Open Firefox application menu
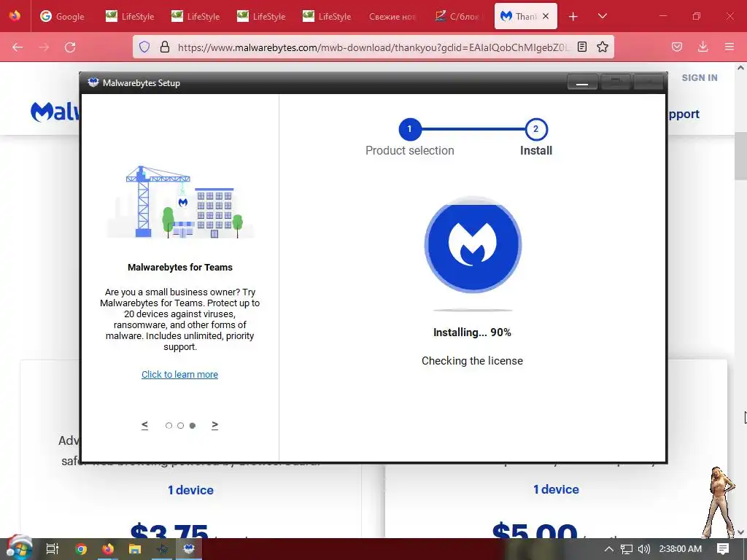 729,47
